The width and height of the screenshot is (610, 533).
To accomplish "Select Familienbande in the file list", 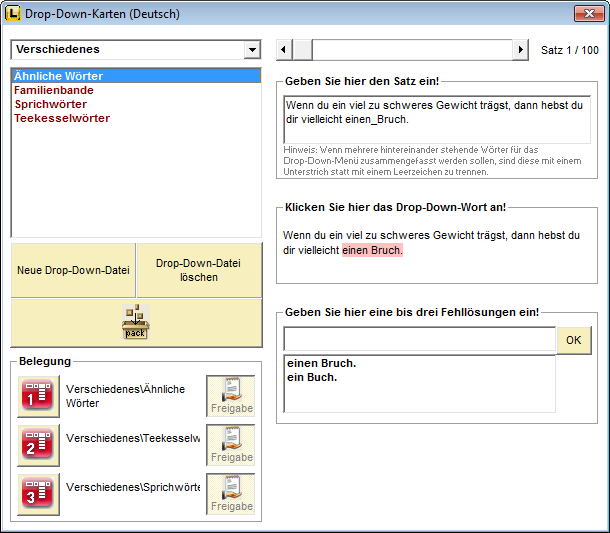I will [54, 90].
